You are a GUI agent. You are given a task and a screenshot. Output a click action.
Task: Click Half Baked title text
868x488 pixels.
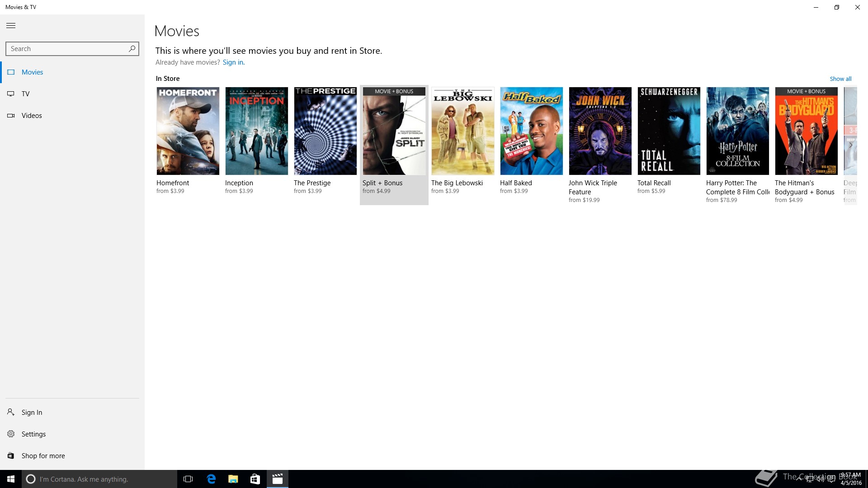(516, 183)
